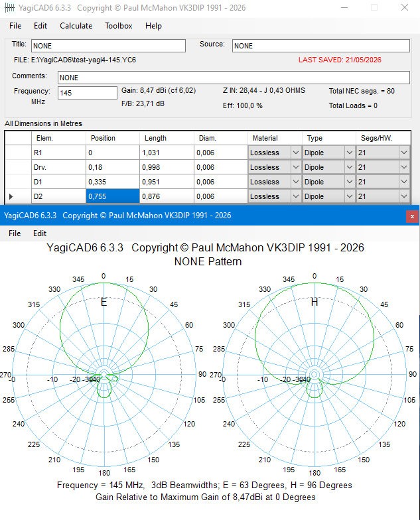Select the R1 element name cell
The image size is (420, 520).
[58, 153]
